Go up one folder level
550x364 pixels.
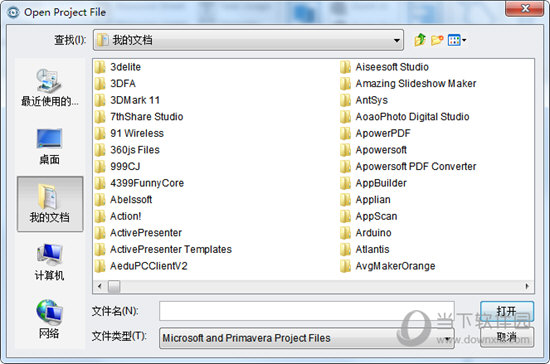[420, 40]
